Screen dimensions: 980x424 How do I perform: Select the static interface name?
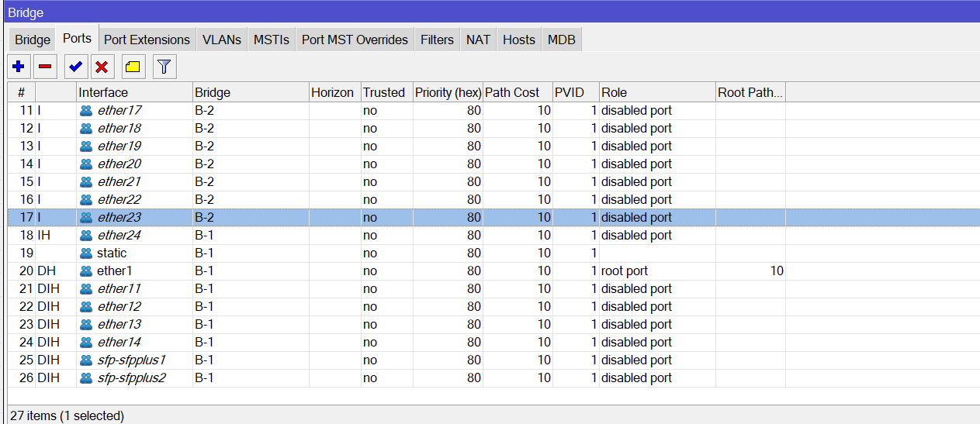[112, 253]
